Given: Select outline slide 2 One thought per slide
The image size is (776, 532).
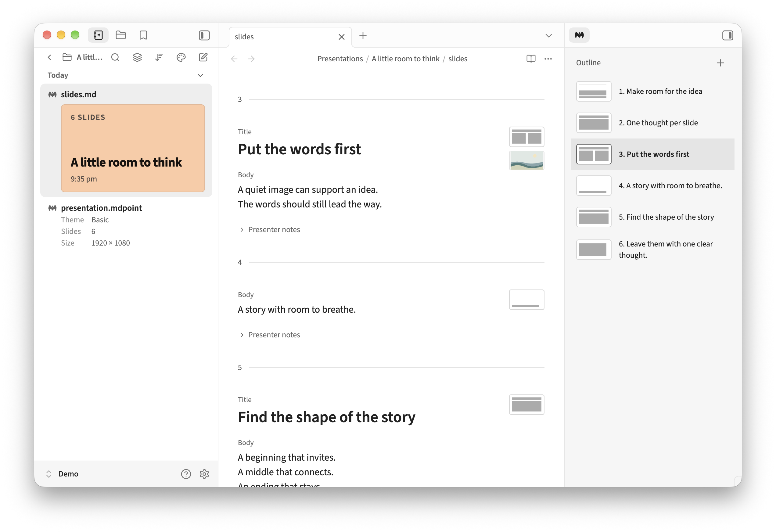Looking at the screenshot, I should 652,123.
